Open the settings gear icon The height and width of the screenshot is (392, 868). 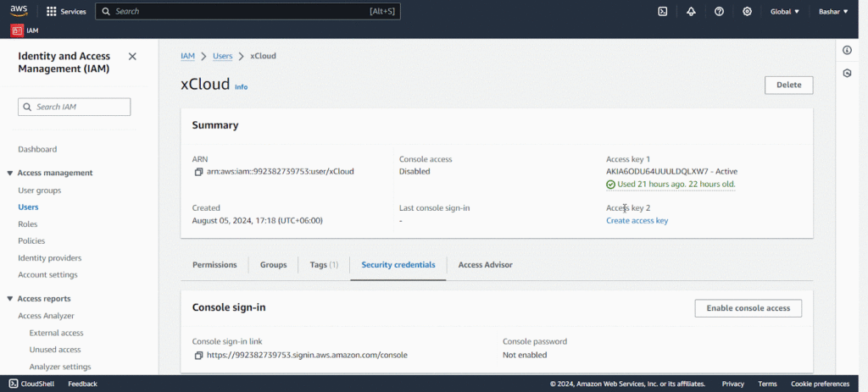tap(747, 11)
